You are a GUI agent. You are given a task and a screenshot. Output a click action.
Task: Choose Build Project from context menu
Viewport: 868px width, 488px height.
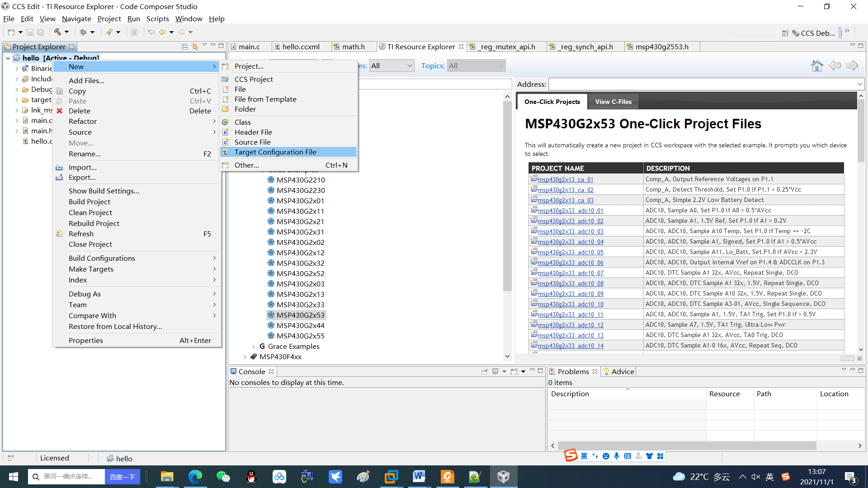90,202
